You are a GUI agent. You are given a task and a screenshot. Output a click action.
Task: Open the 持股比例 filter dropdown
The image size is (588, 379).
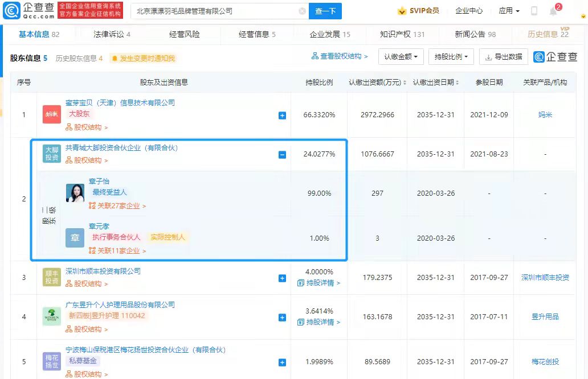tap(451, 56)
